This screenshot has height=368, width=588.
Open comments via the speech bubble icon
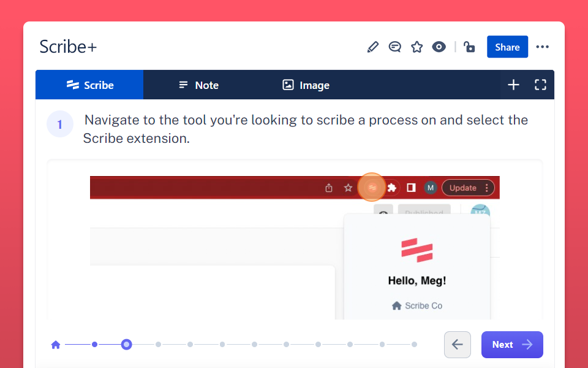[x=394, y=47]
